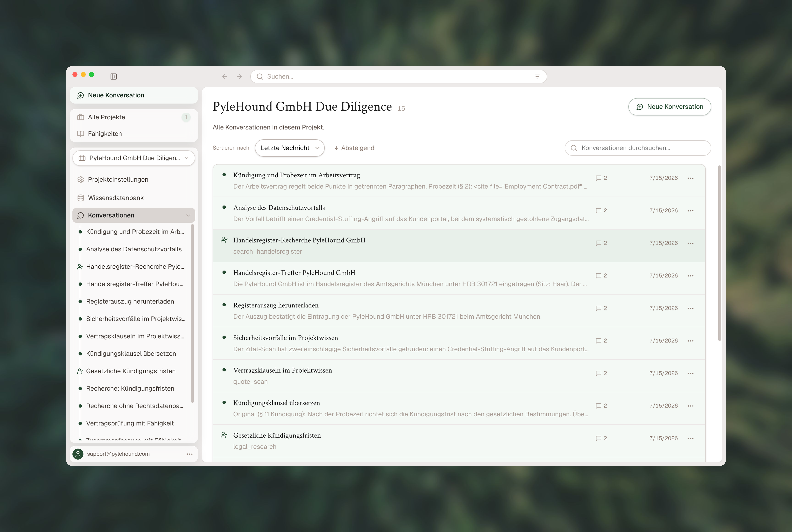This screenshot has height=532, width=792.
Task: Click message count icon for Kündigung und Probezeit
Action: 599,178
